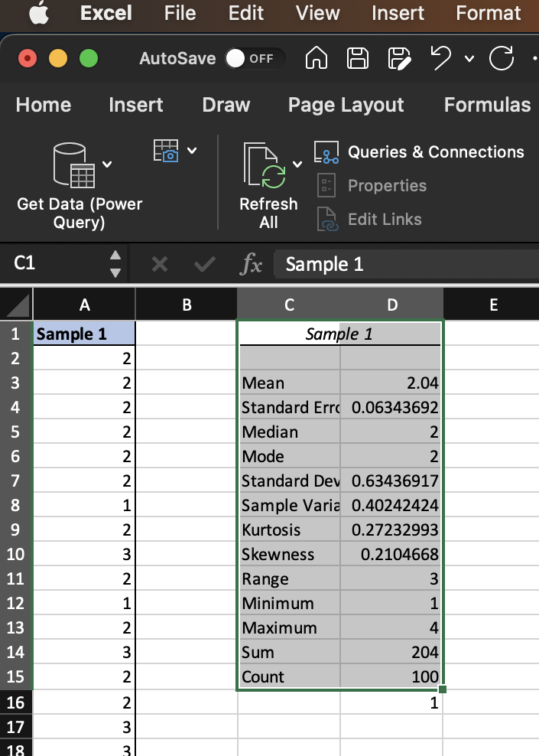Expand the Get Data dropdown arrow
539x756 pixels.
point(108,164)
